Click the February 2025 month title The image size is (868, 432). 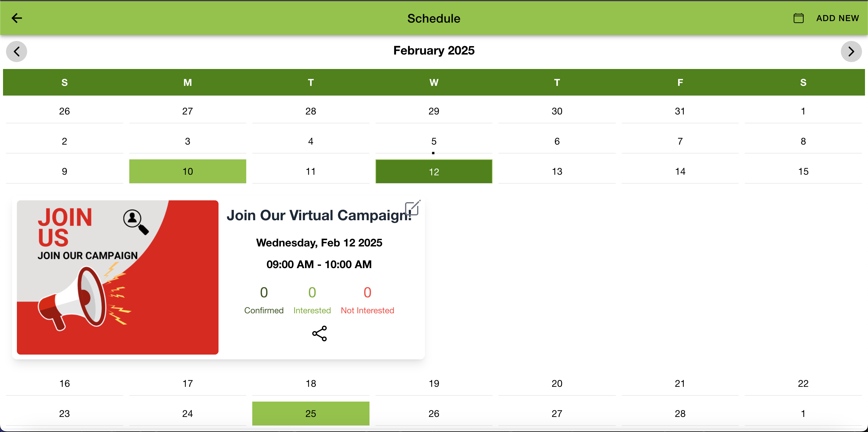pyautogui.click(x=434, y=50)
